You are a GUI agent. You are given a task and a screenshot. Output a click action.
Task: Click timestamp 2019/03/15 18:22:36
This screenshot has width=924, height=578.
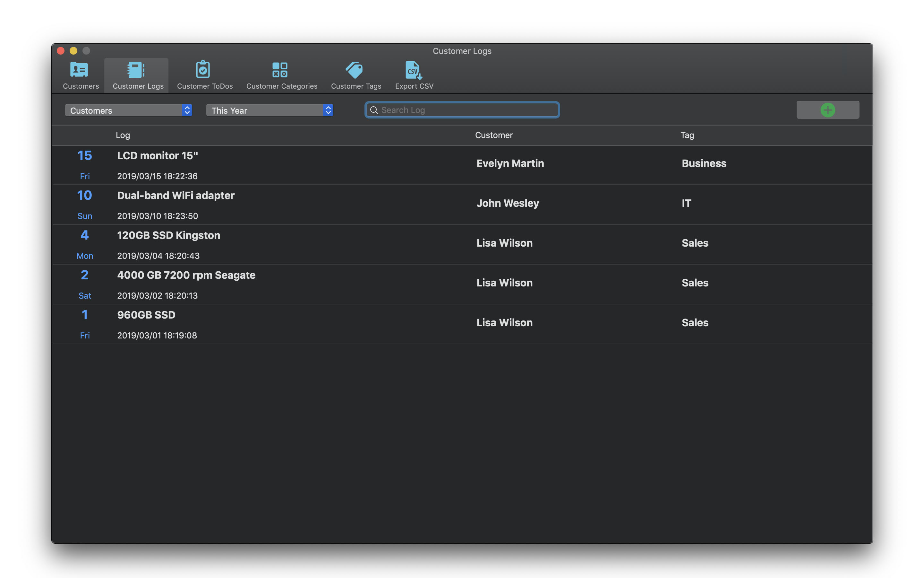click(157, 176)
